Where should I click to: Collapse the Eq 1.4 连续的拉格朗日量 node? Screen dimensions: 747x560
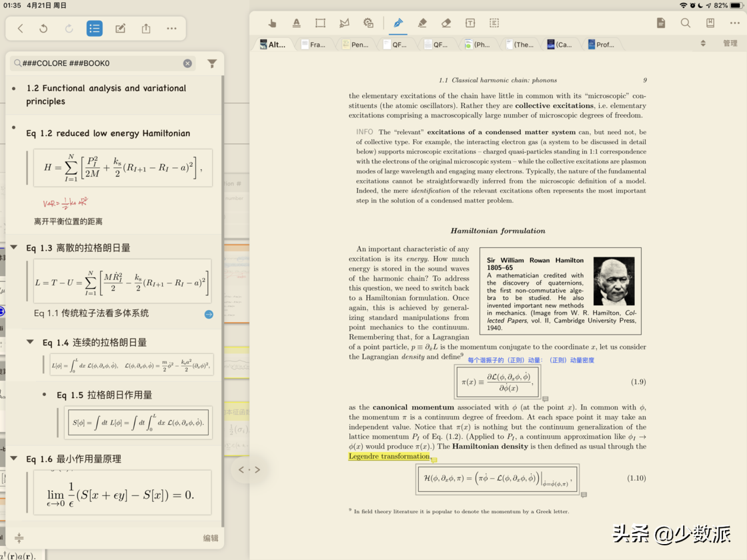coord(30,341)
